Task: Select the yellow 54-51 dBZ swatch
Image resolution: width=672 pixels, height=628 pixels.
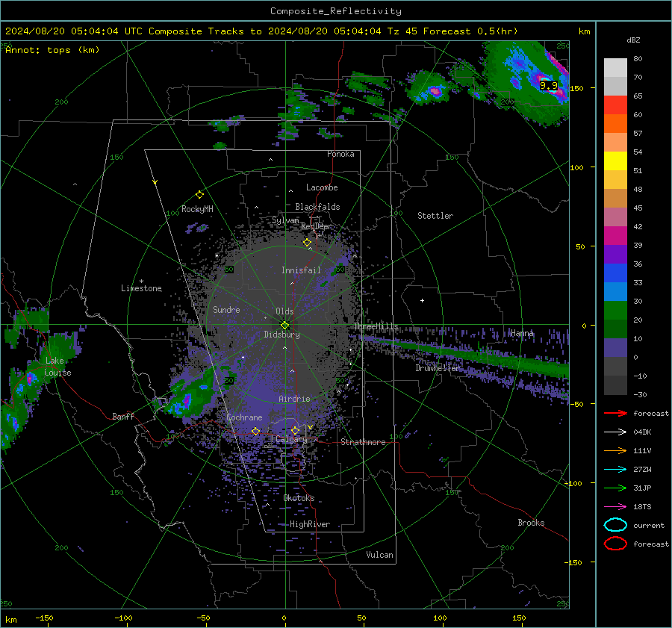Action: pyautogui.click(x=615, y=161)
